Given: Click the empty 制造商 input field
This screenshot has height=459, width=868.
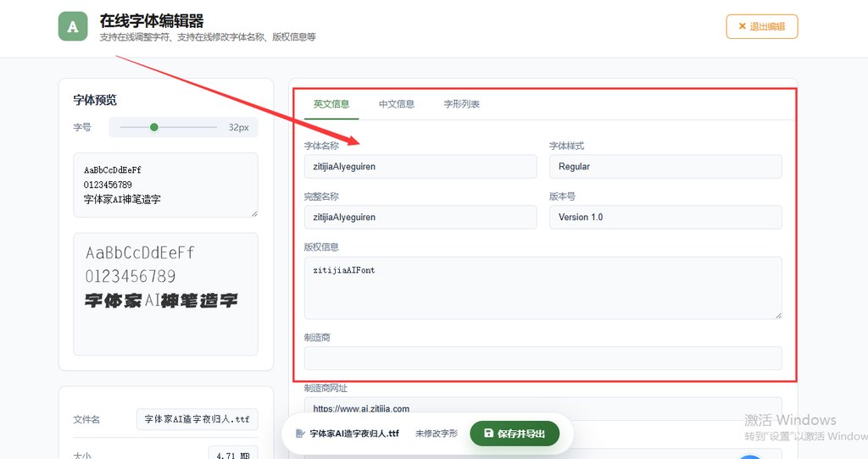Looking at the screenshot, I should point(543,358).
